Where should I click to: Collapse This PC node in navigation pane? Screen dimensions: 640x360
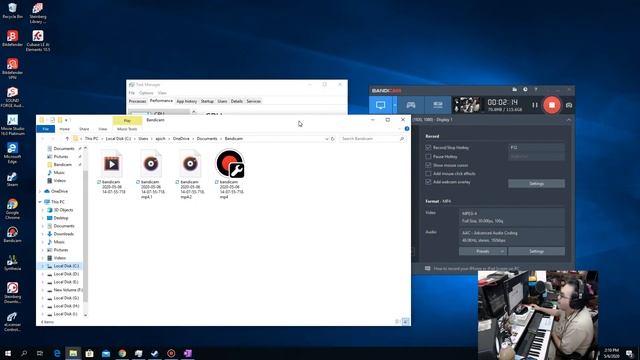[x=40, y=202]
